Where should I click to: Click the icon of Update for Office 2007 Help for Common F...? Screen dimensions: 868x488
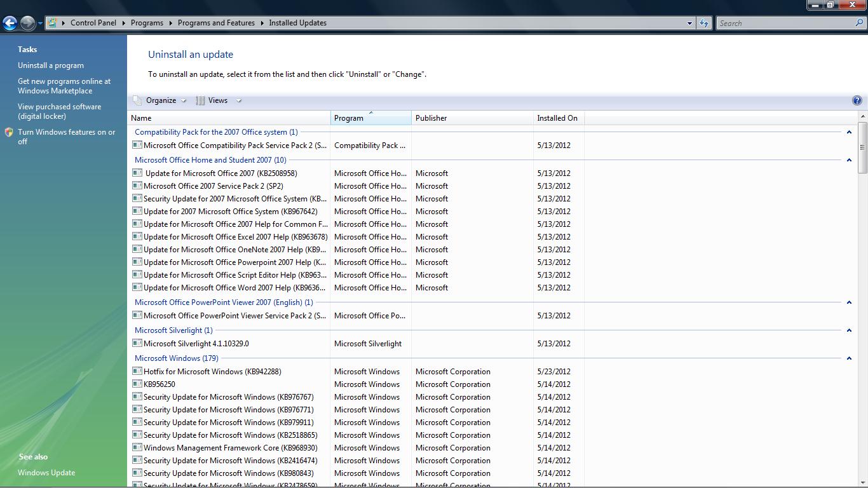137,224
